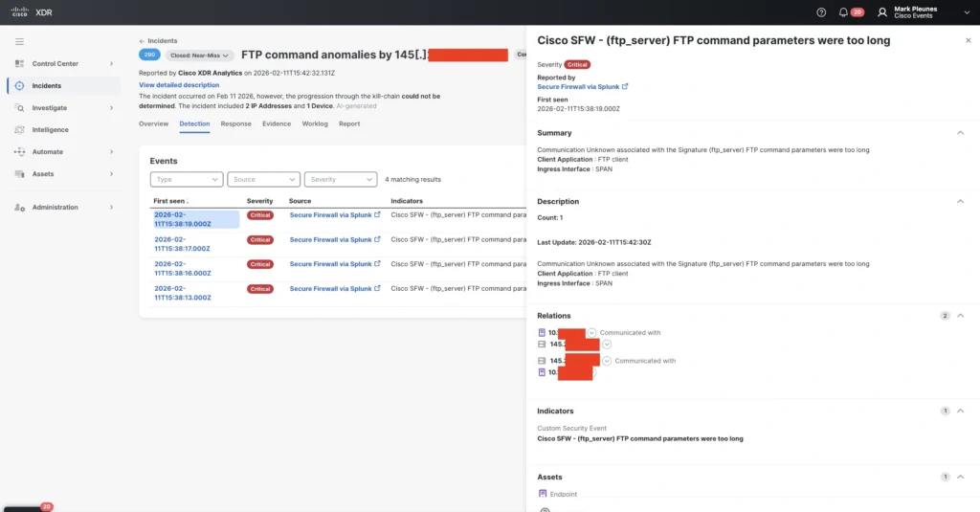Switch to the Report tab
This screenshot has width=980, height=512.
point(348,123)
